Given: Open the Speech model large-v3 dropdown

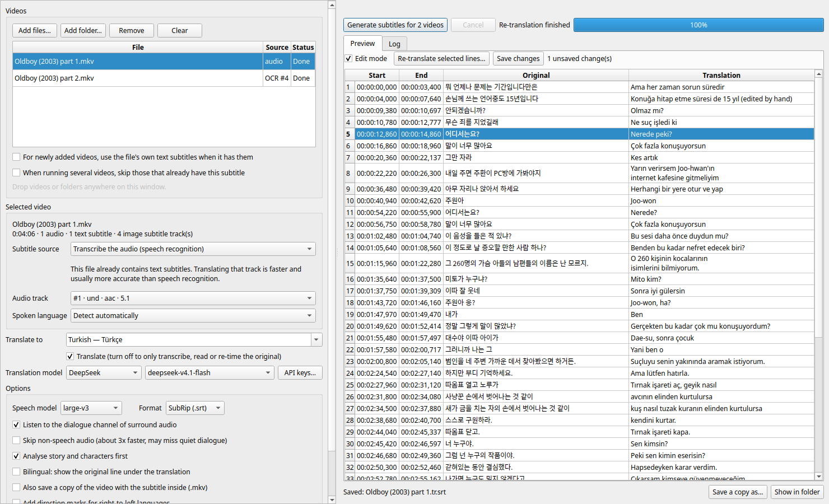Looking at the screenshot, I should pyautogui.click(x=91, y=408).
